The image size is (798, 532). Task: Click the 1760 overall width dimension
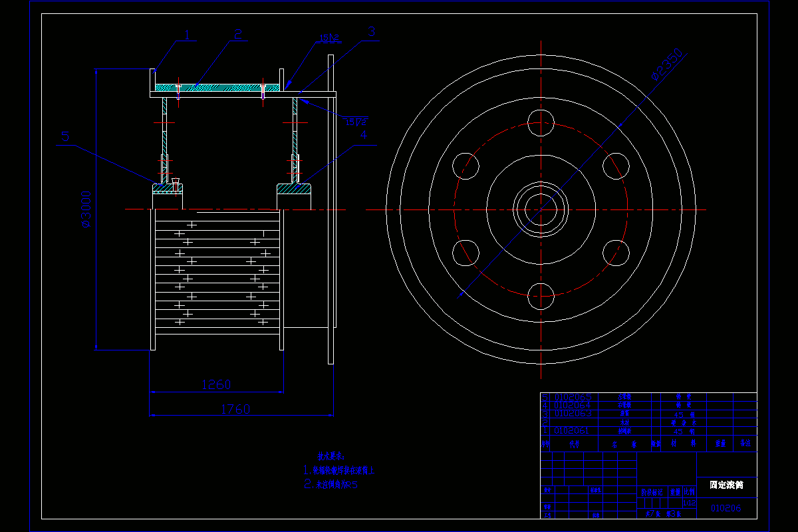click(x=235, y=409)
